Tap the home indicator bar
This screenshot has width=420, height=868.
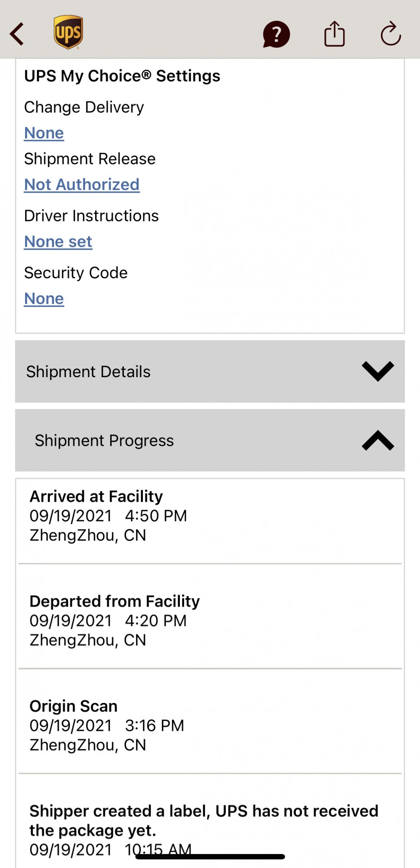(210, 857)
